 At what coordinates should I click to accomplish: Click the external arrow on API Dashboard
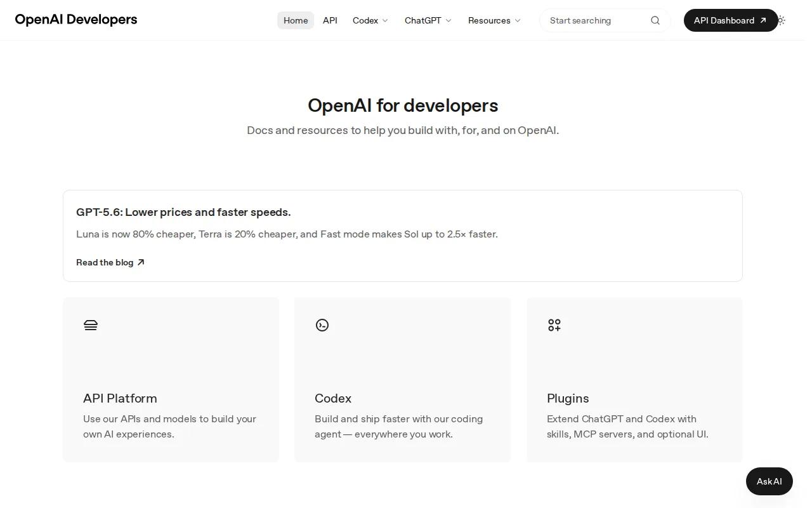point(763,20)
